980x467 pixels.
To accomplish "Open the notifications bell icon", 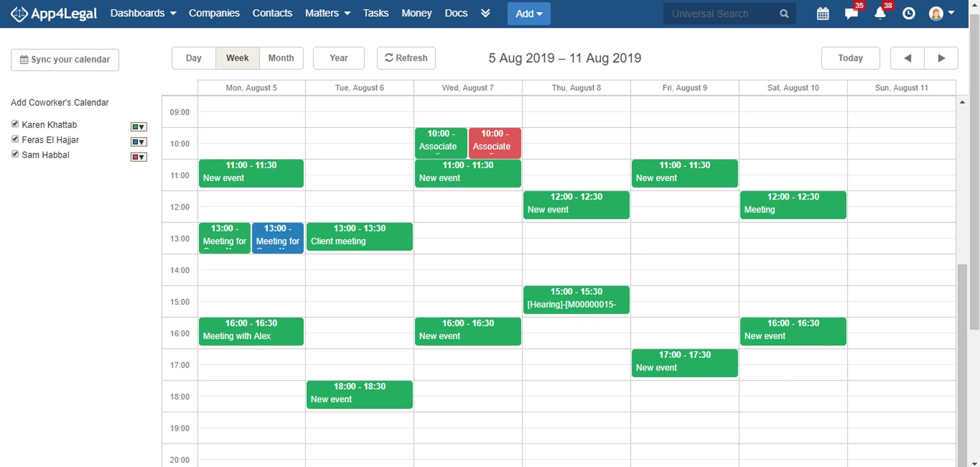I will point(880,14).
